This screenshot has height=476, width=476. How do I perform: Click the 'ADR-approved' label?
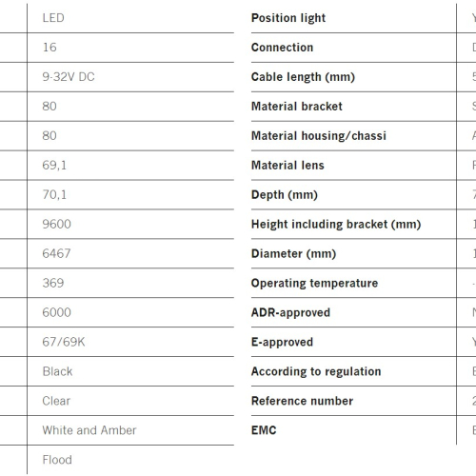tap(290, 312)
